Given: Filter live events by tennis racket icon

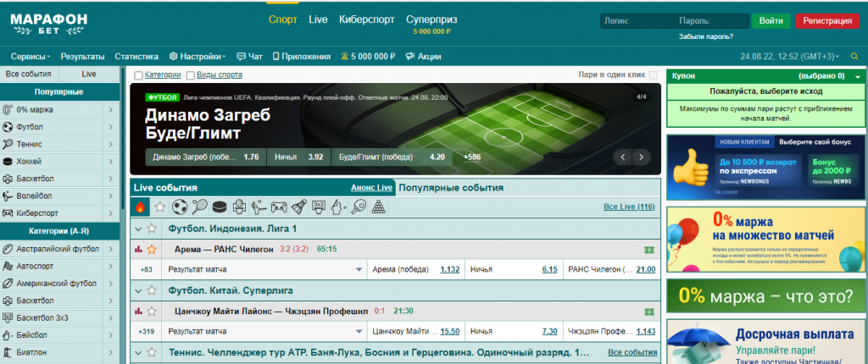Looking at the screenshot, I should 199,206.
